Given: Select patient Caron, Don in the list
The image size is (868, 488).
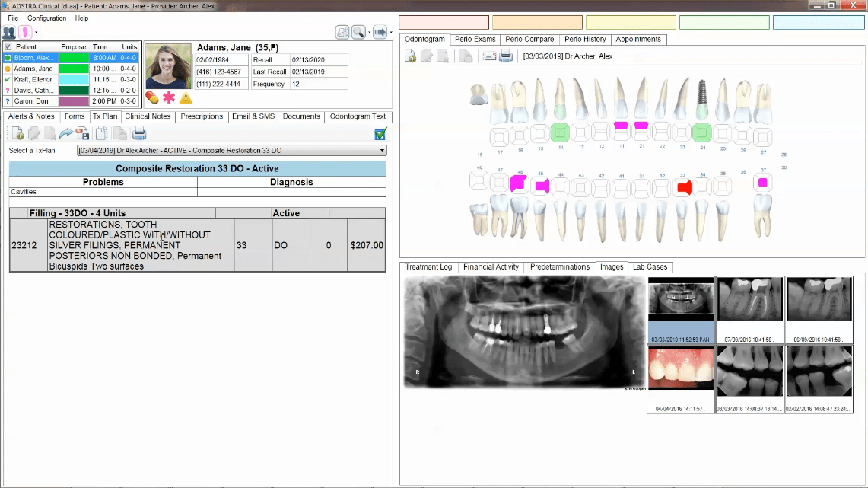Looking at the screenshot, I should pos(71,101).
